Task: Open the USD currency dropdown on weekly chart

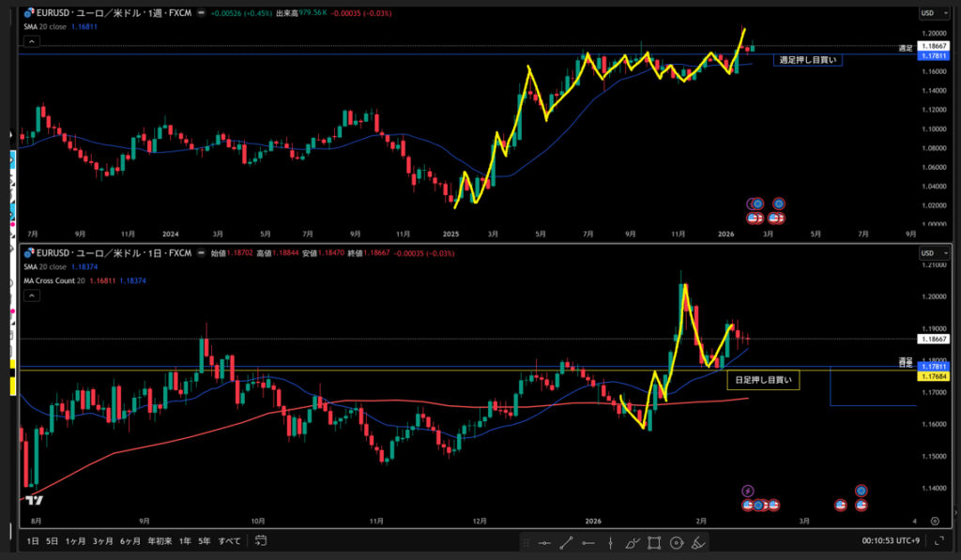Action: (928, 13)
